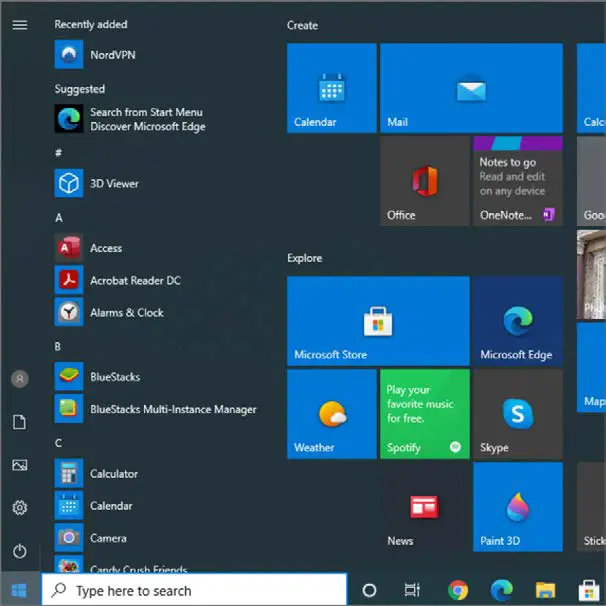Open Settings via the gear icon
Image resolution: width=606 pixels, height=606 pixels.
click(20, 508)
